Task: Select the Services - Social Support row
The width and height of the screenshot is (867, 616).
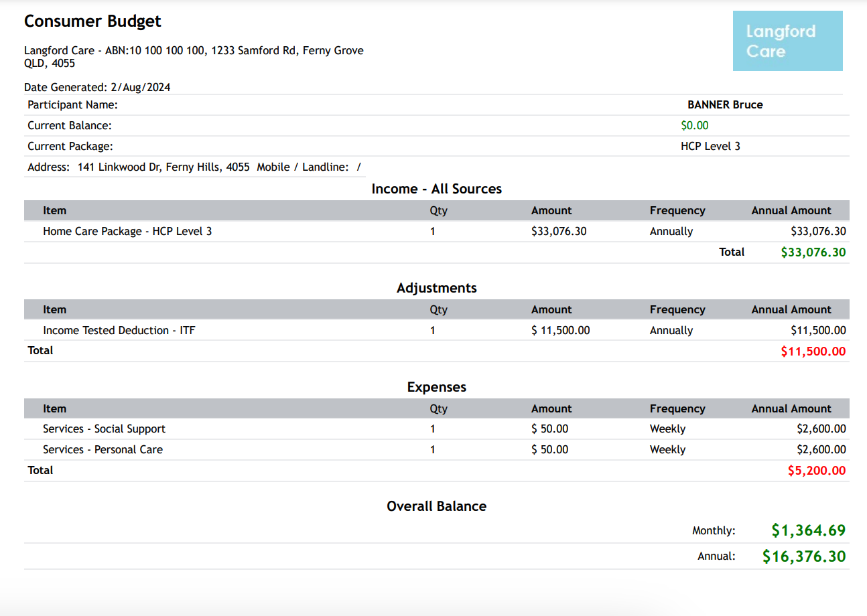Action: 104,429
